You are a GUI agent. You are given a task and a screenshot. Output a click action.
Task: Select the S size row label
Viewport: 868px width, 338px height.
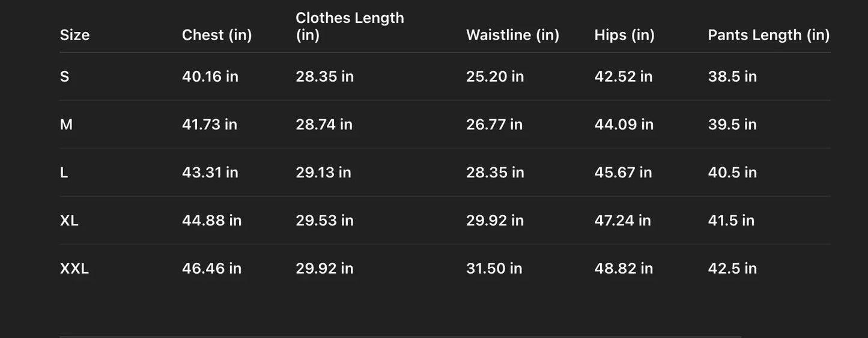click(x=64, y=76)
